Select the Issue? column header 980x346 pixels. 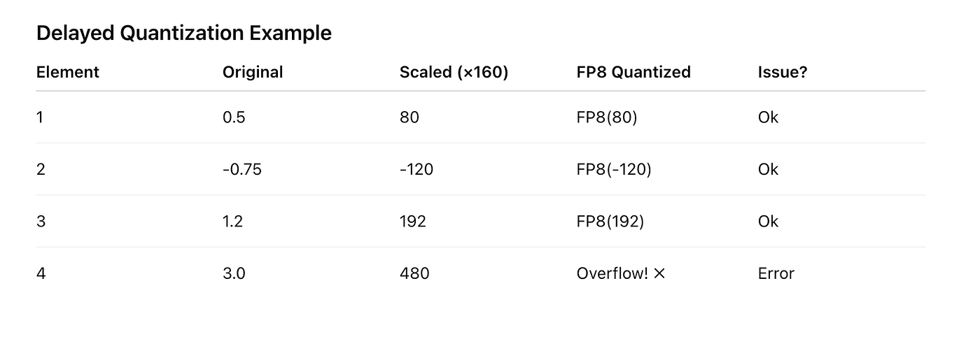pyautogui.click(x=782, y=72)
